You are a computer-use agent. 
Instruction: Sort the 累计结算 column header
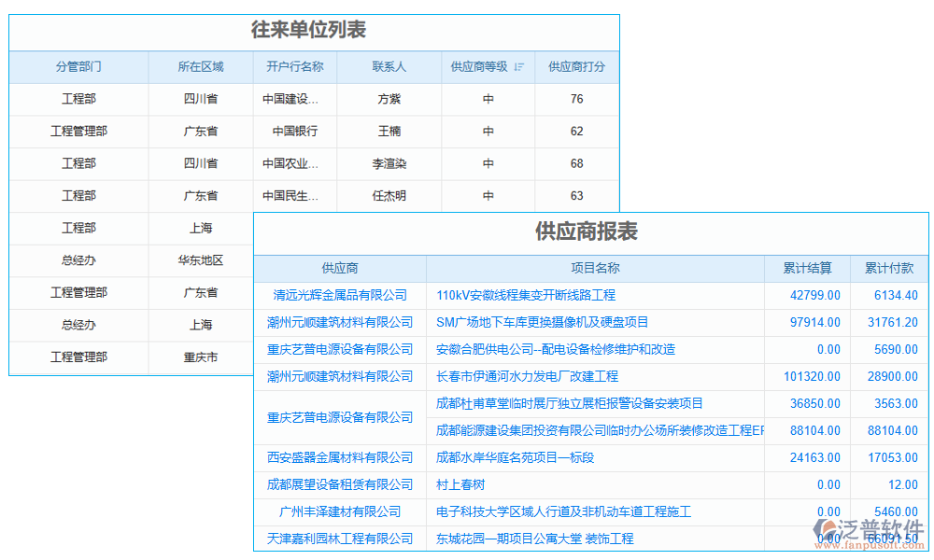tap(809, 268)
